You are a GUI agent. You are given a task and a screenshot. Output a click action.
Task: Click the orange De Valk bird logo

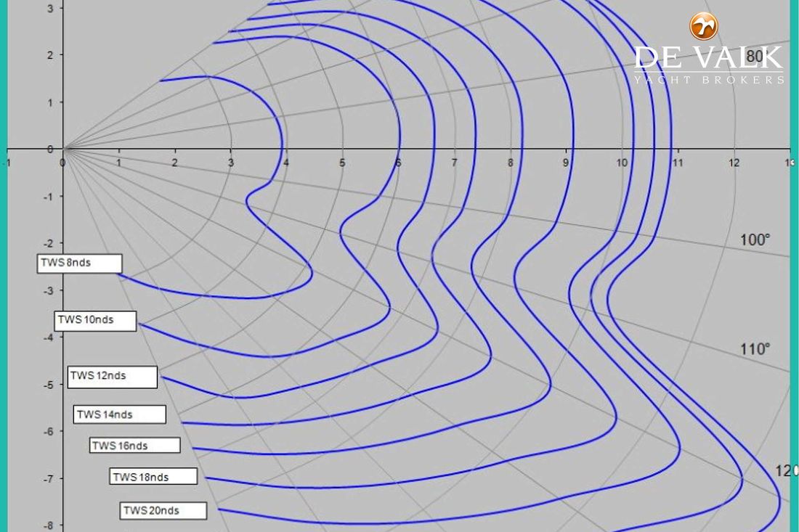[x=703, y=27]
